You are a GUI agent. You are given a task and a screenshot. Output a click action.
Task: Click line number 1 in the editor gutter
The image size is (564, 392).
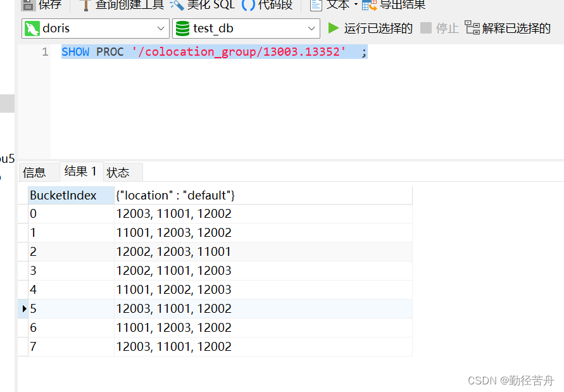coord(45,52)
